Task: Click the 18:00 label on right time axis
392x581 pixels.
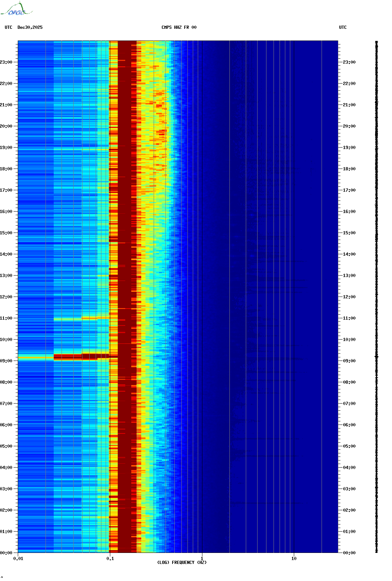Action: click(349, 169)
